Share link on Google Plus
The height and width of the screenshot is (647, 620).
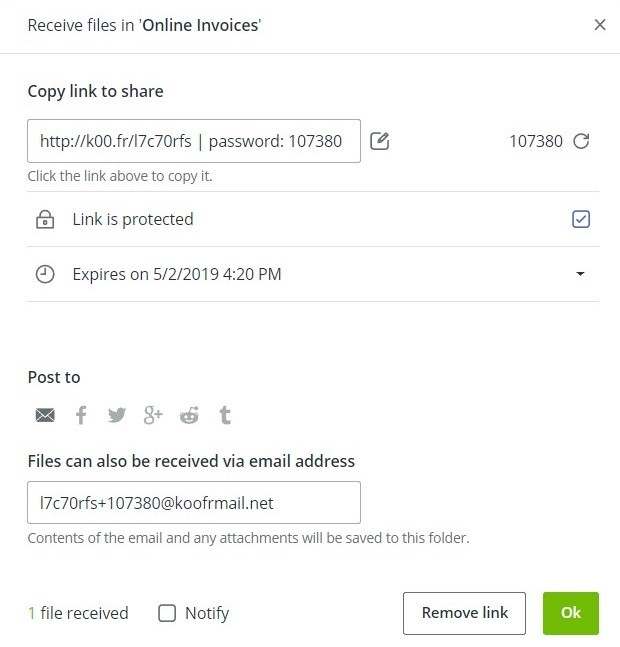coord(153,415)
